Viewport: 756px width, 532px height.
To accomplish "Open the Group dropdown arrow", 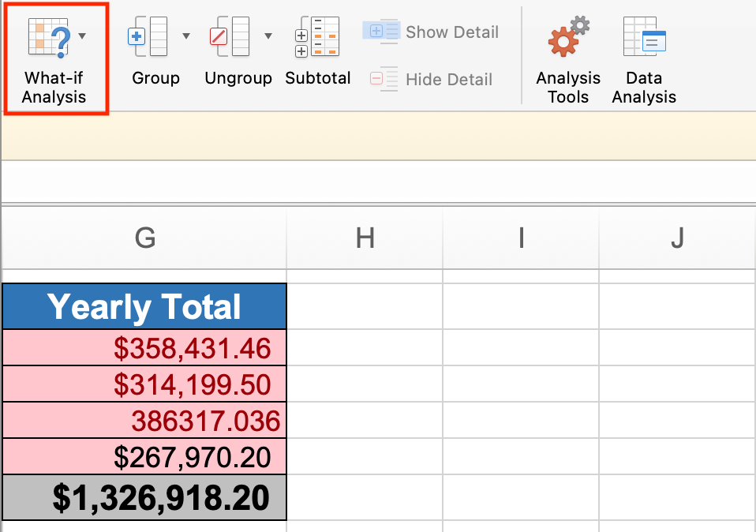I will [186, 36].
